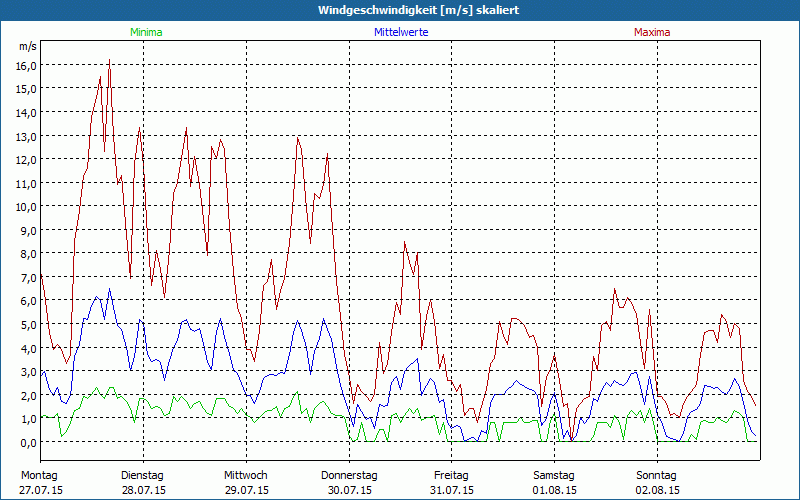Click the 5,0 y-axis value label
Screen dimensions: 800x500
[x=29, y=324]
